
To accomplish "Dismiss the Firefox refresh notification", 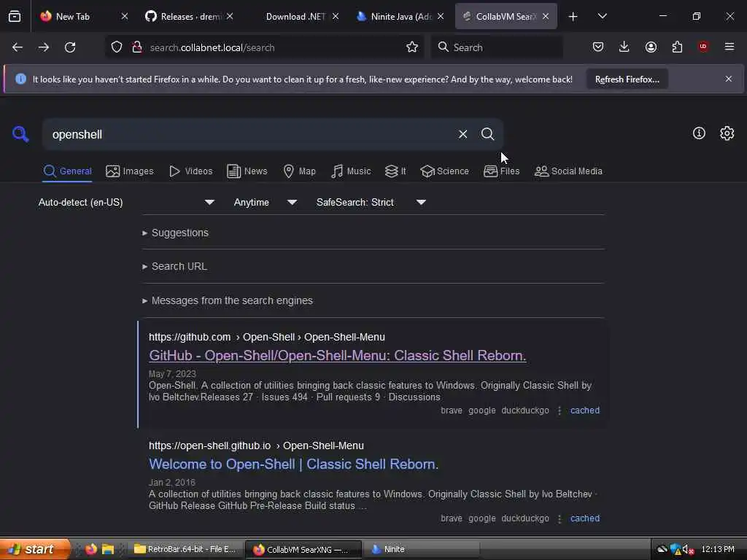I will pyautogui.click(x=729, y=79).
